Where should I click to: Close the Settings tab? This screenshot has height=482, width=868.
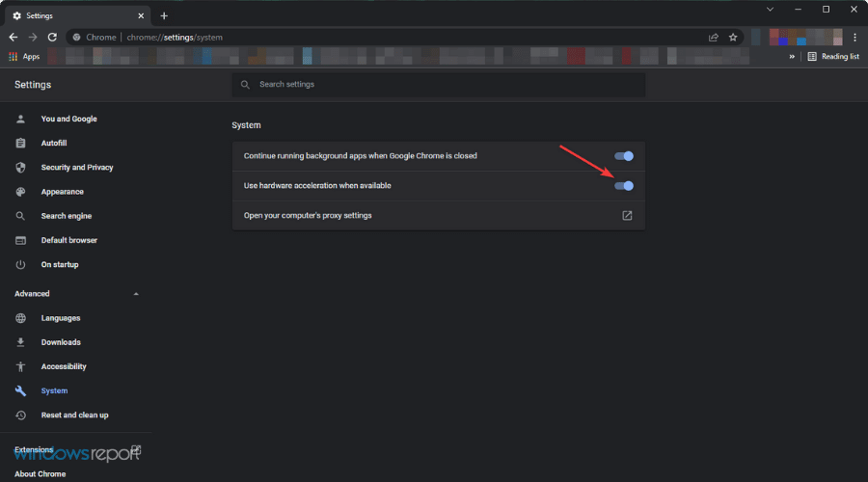[x=141, y=16]
